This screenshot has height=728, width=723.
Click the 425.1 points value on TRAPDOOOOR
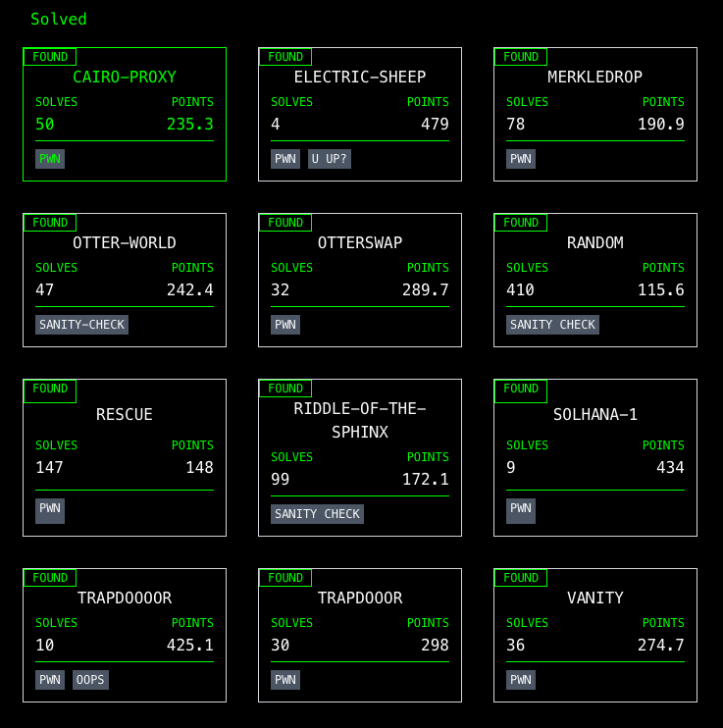(190, 645)
